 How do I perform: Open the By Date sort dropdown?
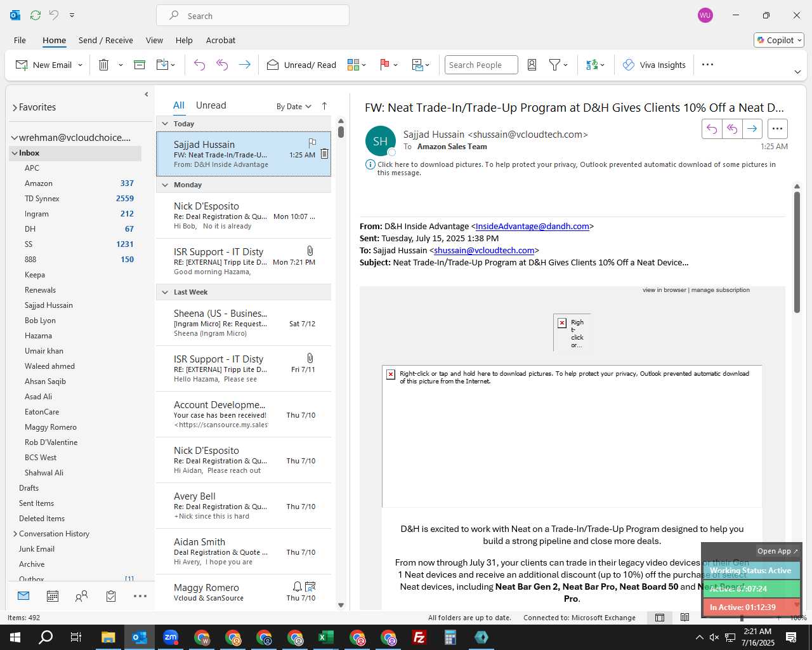294,106
